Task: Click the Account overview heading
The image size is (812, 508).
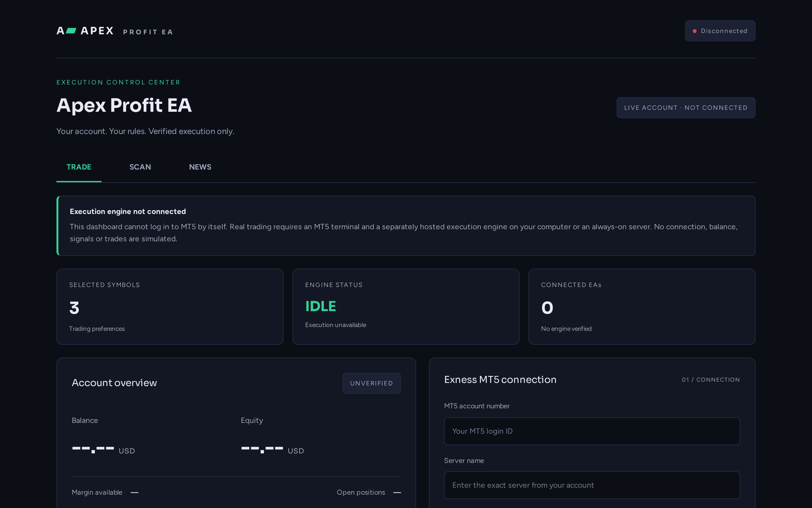Action: coord(115,383)
